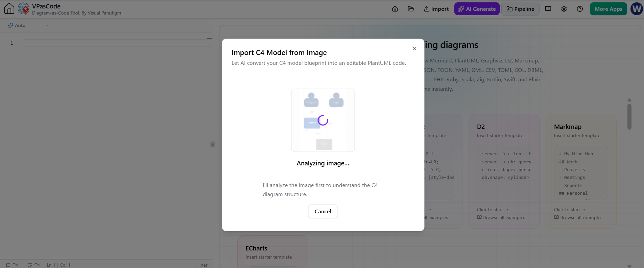Click the home outline icon beside VPasCode logo

click(9, 9)
